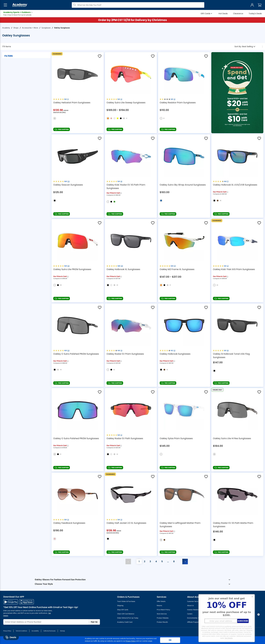This screenshot has width=265, height=644.
Task: Select green swatch for Kids' Radar EV XS Path
Action: tap(114, 202)
